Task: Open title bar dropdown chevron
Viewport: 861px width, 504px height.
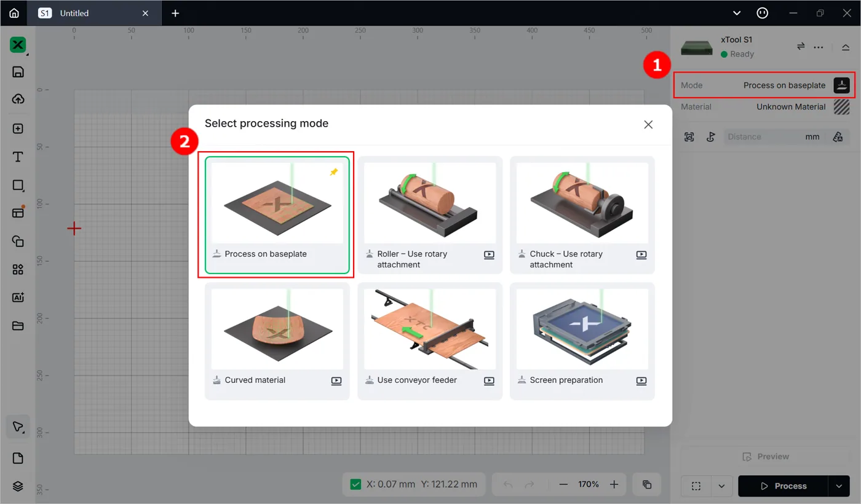Action: point(737,13)
